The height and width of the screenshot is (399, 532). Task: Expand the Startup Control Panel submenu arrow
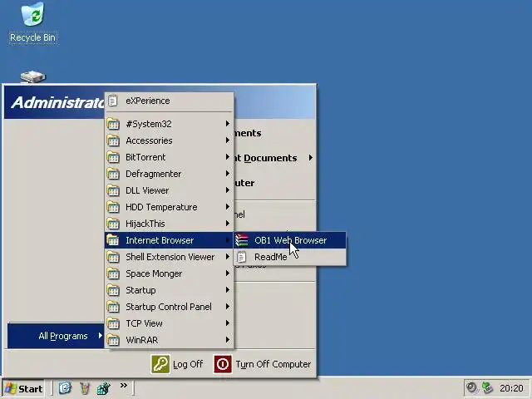pos(228,307)
